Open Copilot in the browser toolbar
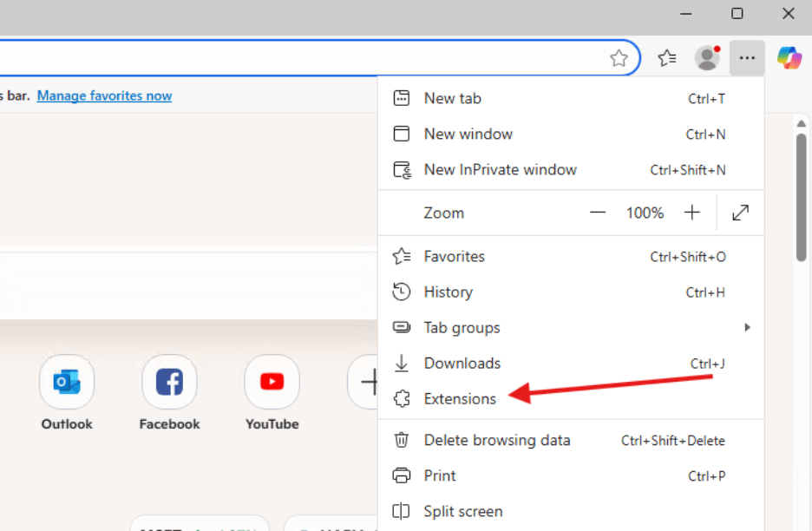This screenshot has width=812, height=531. coord(789,57)
